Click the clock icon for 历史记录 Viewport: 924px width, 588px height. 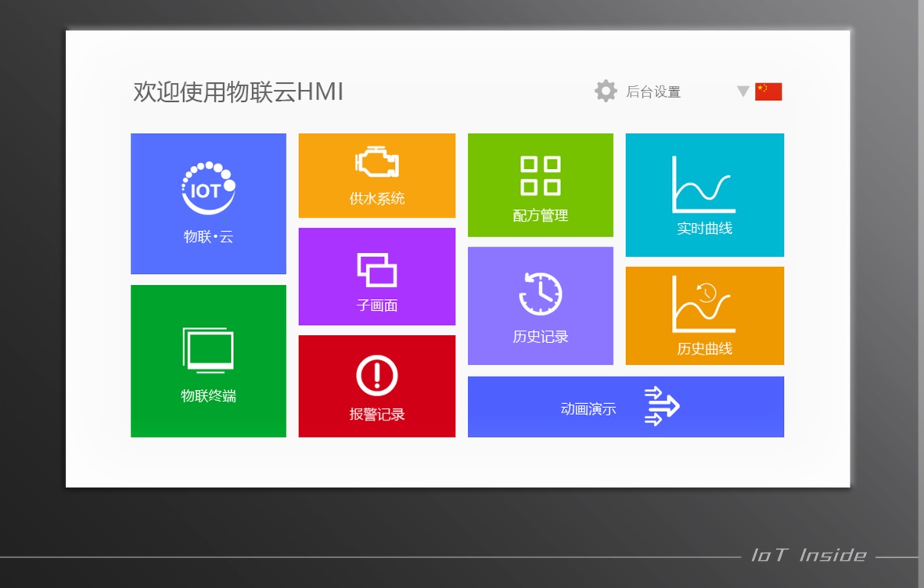[x=541, y=294]
